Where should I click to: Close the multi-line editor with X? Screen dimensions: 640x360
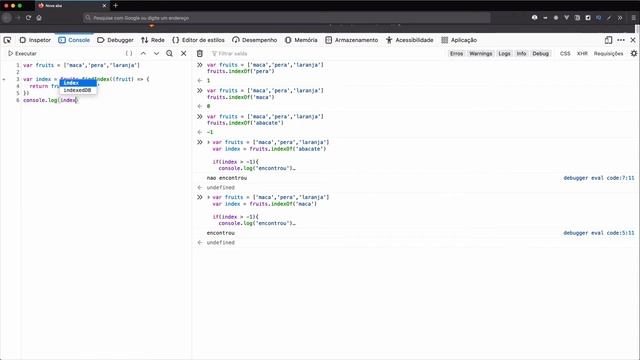point(184,53)
